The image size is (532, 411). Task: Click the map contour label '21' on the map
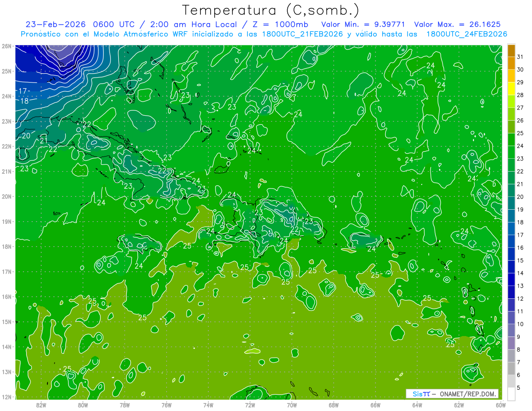tap(43, 141)
